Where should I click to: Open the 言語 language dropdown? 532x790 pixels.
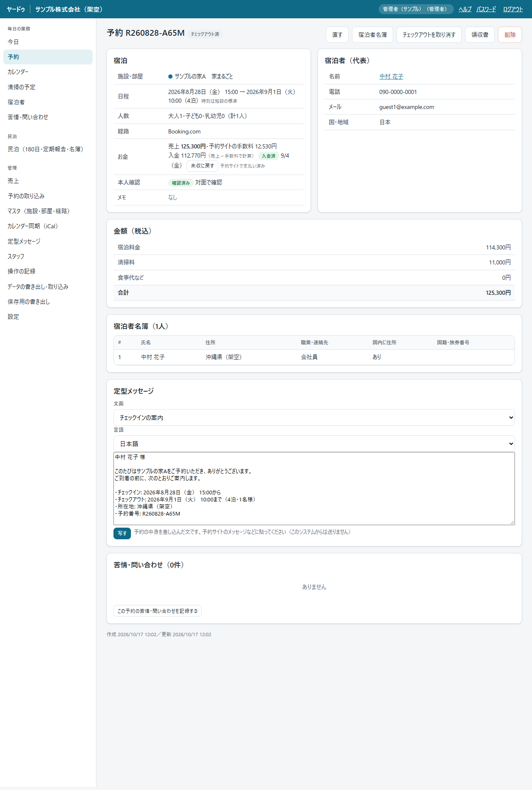coord(314,444)
